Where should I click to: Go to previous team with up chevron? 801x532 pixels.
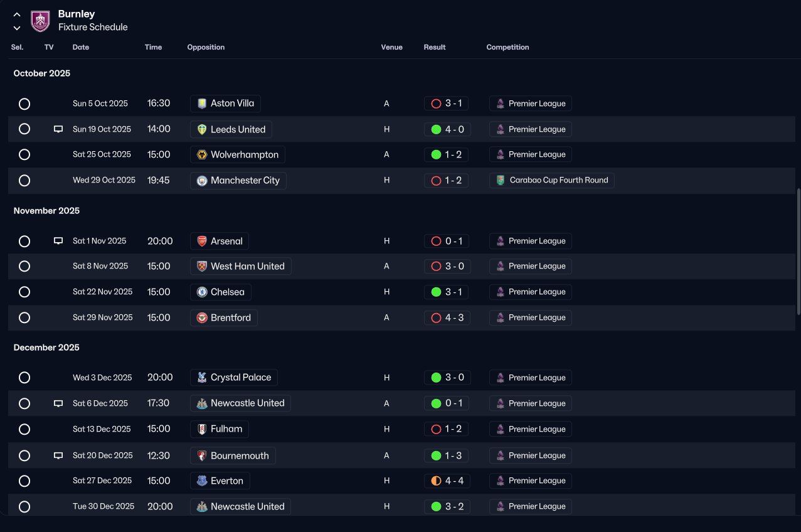[17, 14]
